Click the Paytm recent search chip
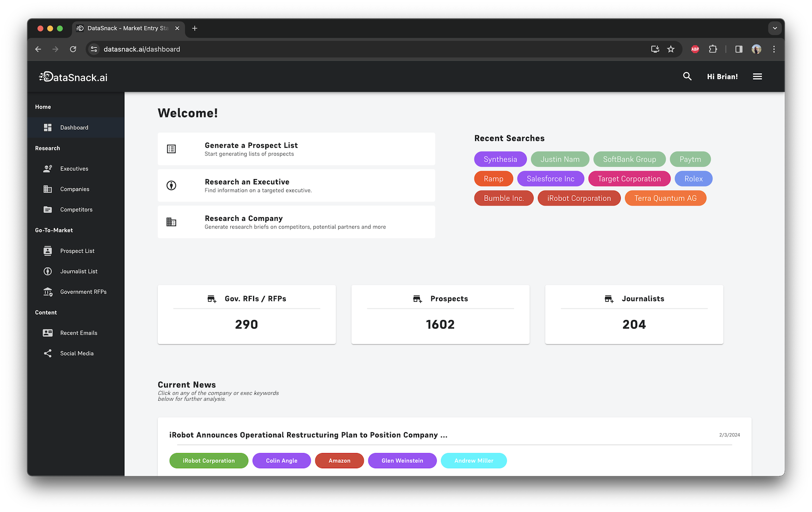 [690, 159]
